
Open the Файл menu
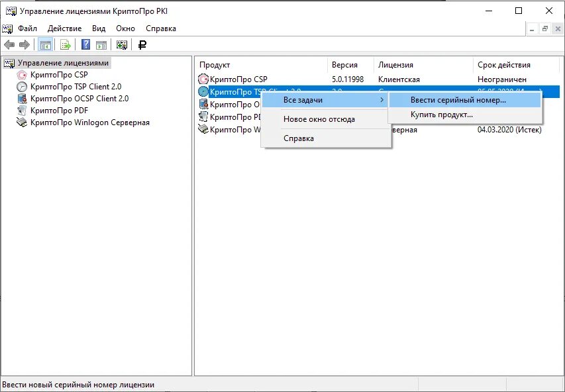pos(27,28)
